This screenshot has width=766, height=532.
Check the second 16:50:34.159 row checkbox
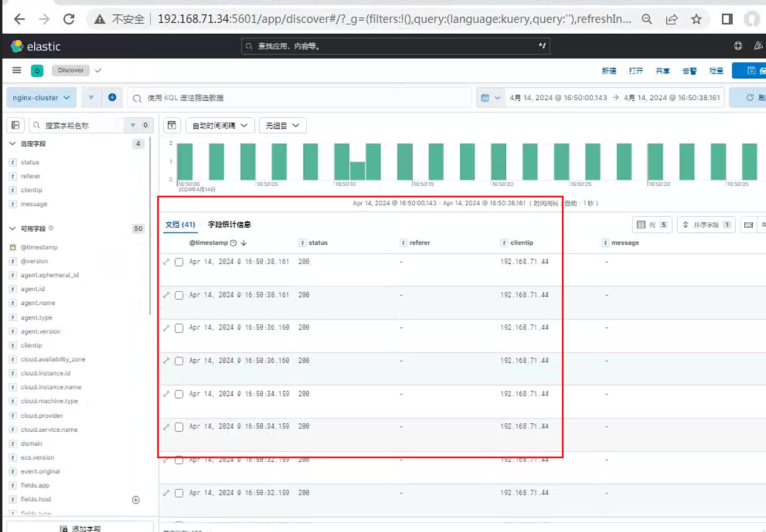(179, 427)
